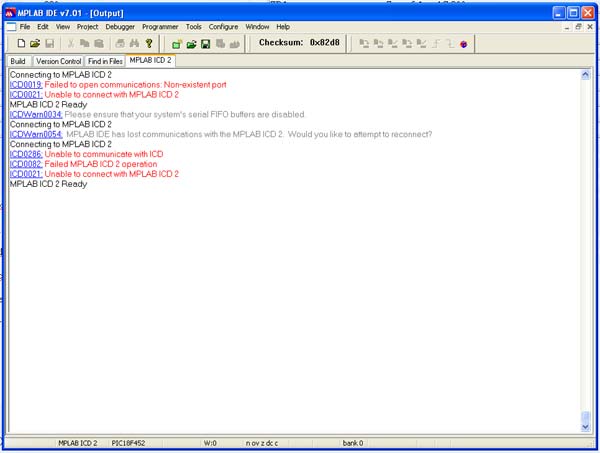Click the Program target device icon
Viewport: 600px width, 453px height.
click(x=364, y=44)
